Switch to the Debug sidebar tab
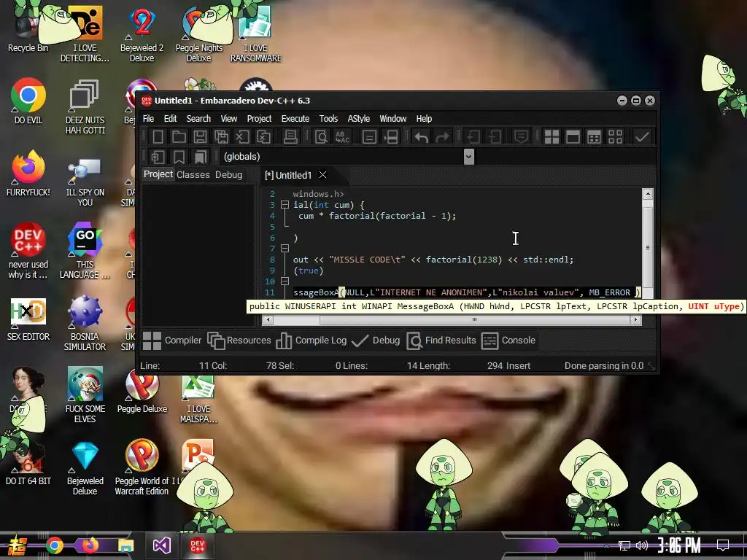 (228, 175)
